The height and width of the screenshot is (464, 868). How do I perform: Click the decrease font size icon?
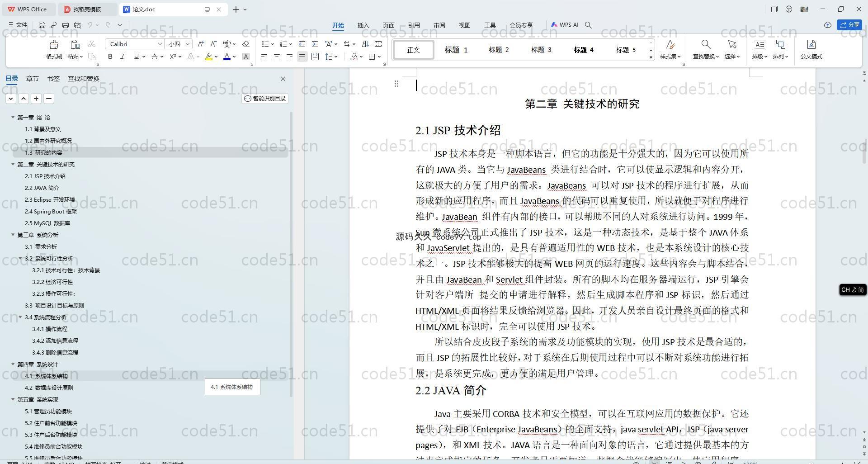[213, 44]
